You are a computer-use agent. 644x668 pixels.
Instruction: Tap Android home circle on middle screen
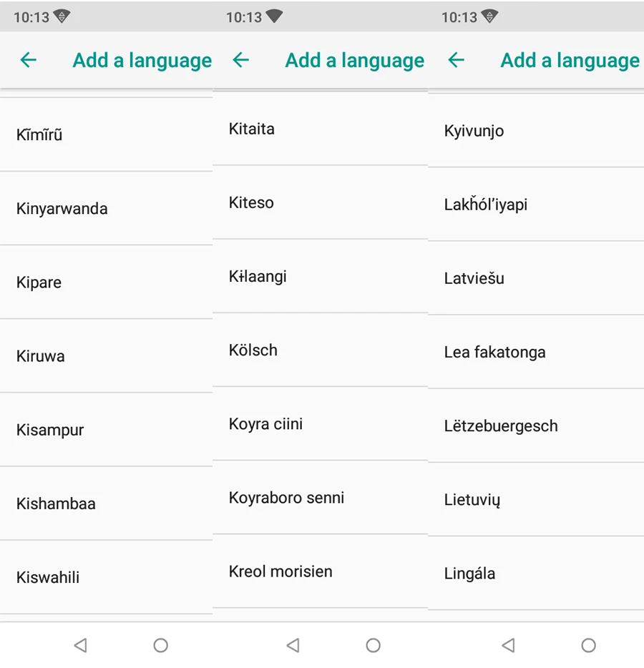(x=373, y=645)
